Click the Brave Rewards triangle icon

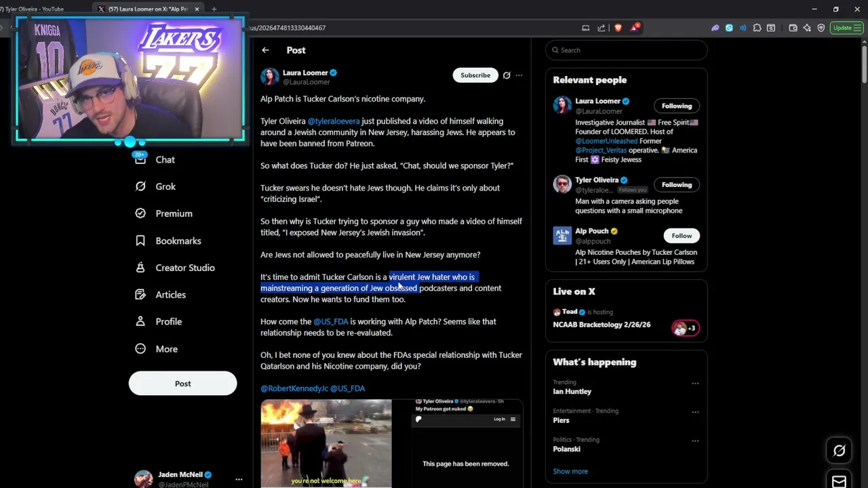coord(634,28)
